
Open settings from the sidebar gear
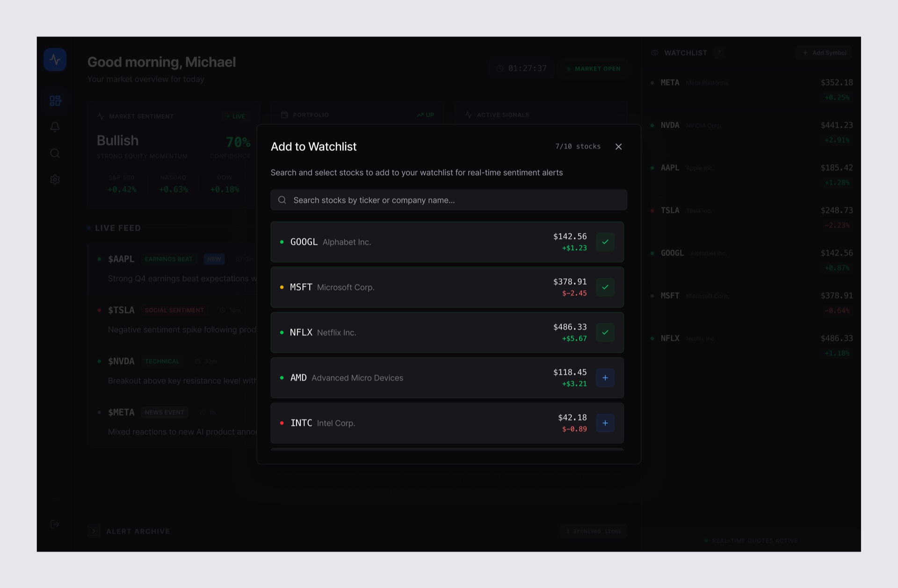pyautogui.click(x=55, y=179)
